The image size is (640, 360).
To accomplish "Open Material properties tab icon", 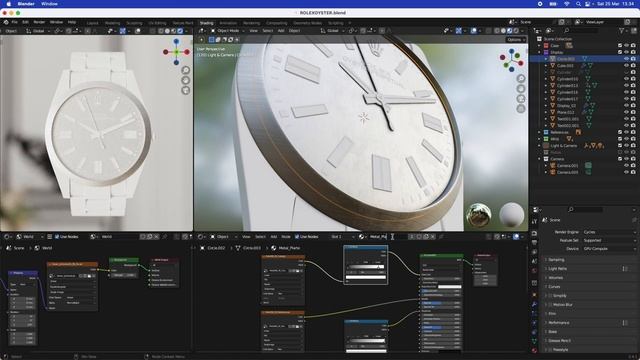I will 534,350.
